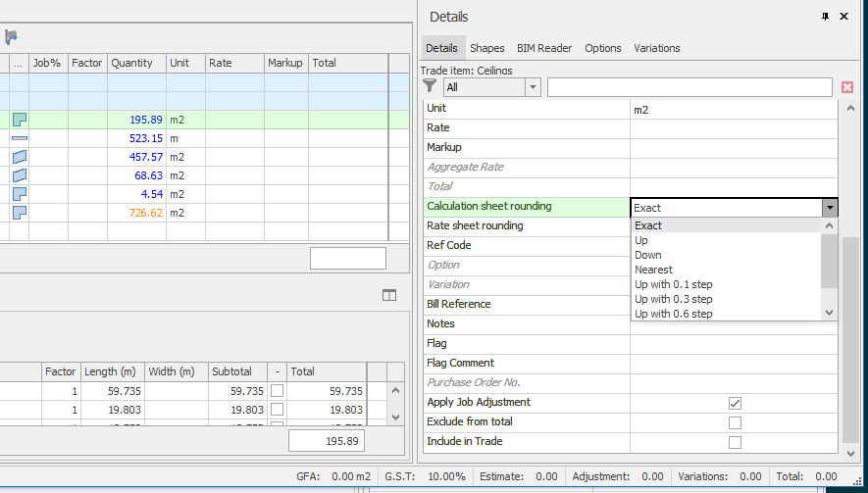The image size is (868, 493).
Task: Click the line icon for 523.15 m row
Action: pyautogui.click(x=19, y=138)
